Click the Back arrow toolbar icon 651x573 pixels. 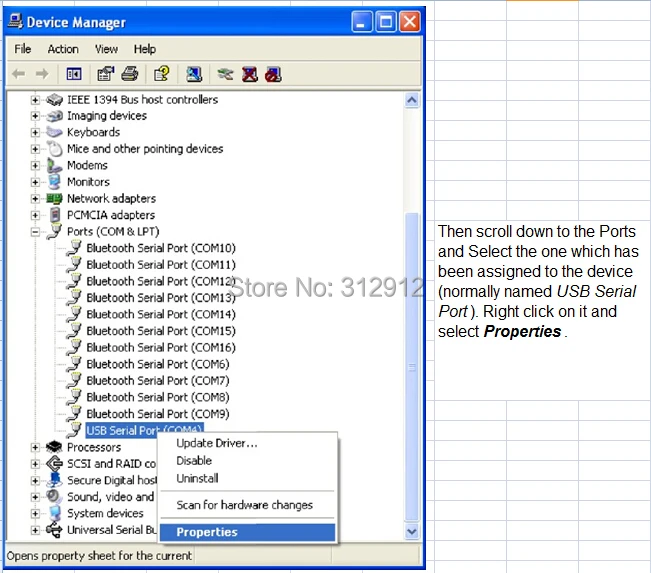[x=19, y=74]
